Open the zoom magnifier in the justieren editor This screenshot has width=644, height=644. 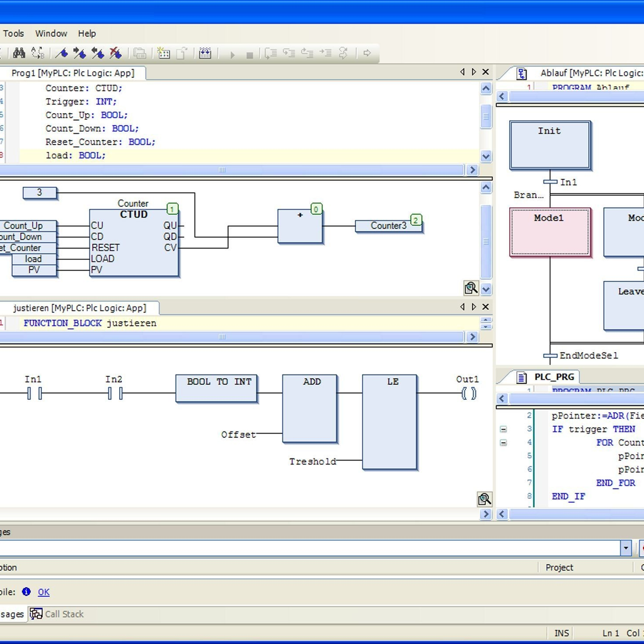(484, 499)
